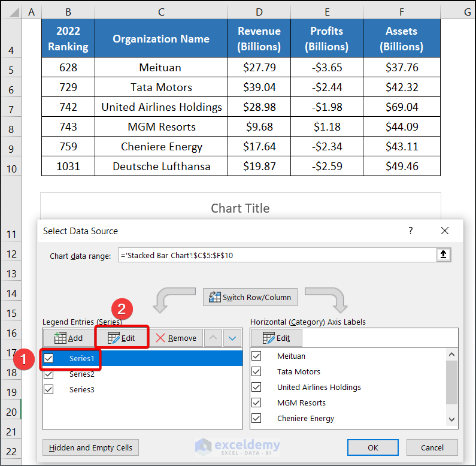Click cell Cheniere Energy in table
Viewport: 476px width, 466px height.
point(161,146)
